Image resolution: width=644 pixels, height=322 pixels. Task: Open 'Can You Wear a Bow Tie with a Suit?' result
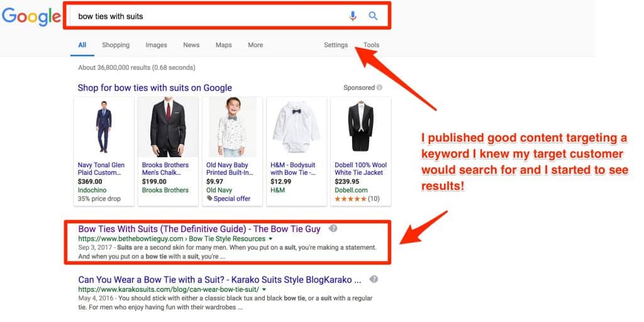219,280
